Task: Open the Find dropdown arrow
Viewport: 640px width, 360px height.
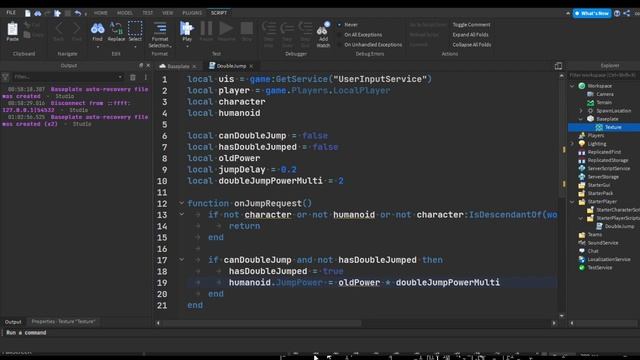Action: (x=98, y=47)
